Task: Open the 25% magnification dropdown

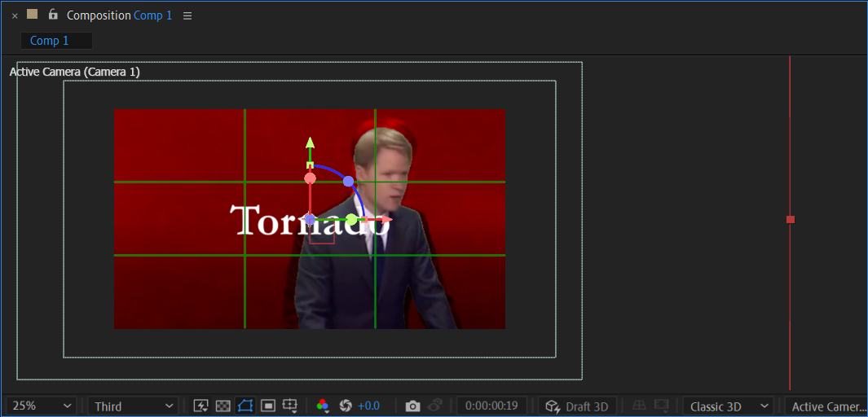Action: pyautogui.click(x=41, y=406)
